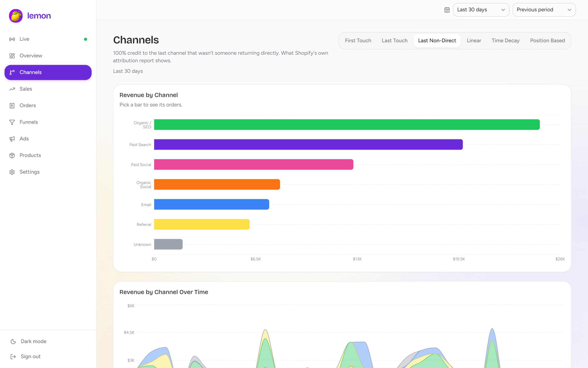Click the Referral axis label

pos(144,225)
